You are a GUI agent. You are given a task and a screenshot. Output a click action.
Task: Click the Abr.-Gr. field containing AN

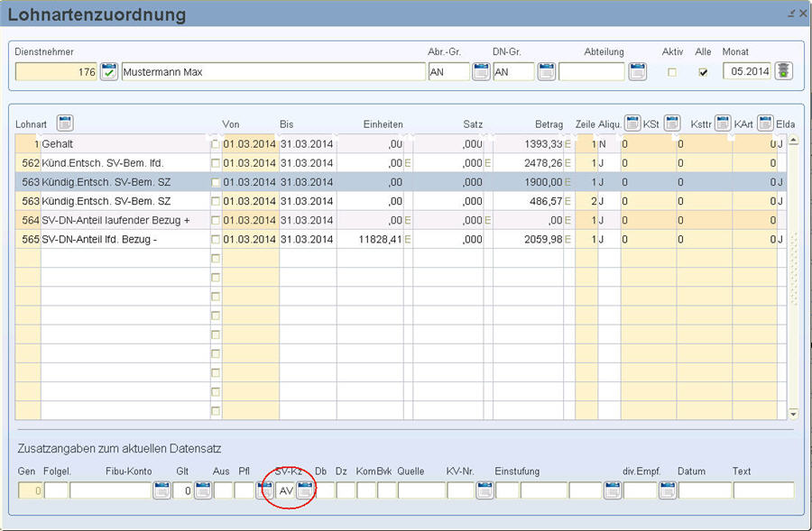click(449, 72)
